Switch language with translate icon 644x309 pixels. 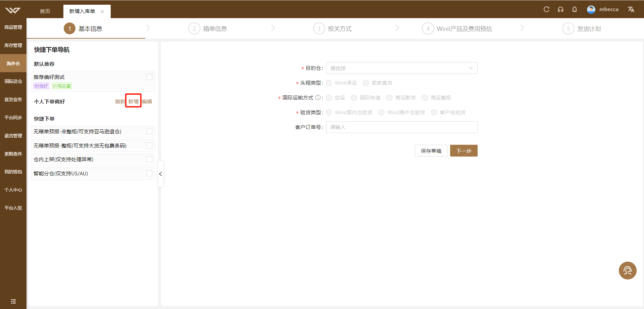pos(631,9)
